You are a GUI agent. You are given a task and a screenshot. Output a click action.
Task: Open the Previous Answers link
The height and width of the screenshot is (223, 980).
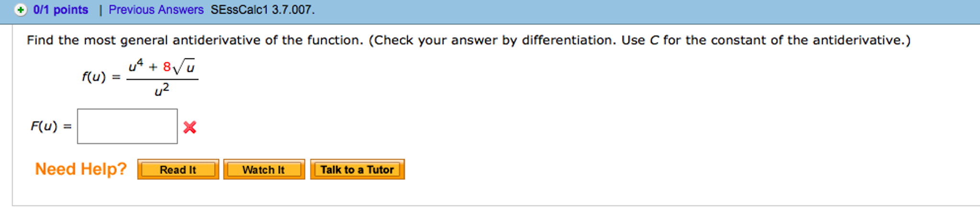(156, 10)
